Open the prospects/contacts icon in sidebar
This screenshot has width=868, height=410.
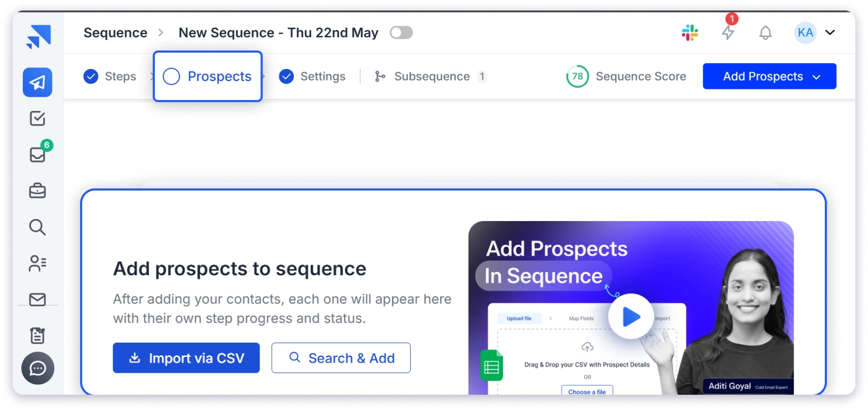pyautogui.click(x=37, y=264)
